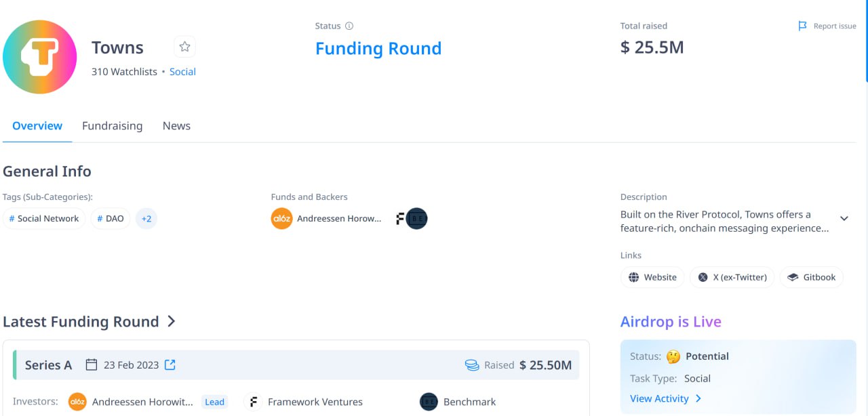Click the Benchmark investor logo in Series A
This screenshot has height=416, width=868.
coord(429,402)
